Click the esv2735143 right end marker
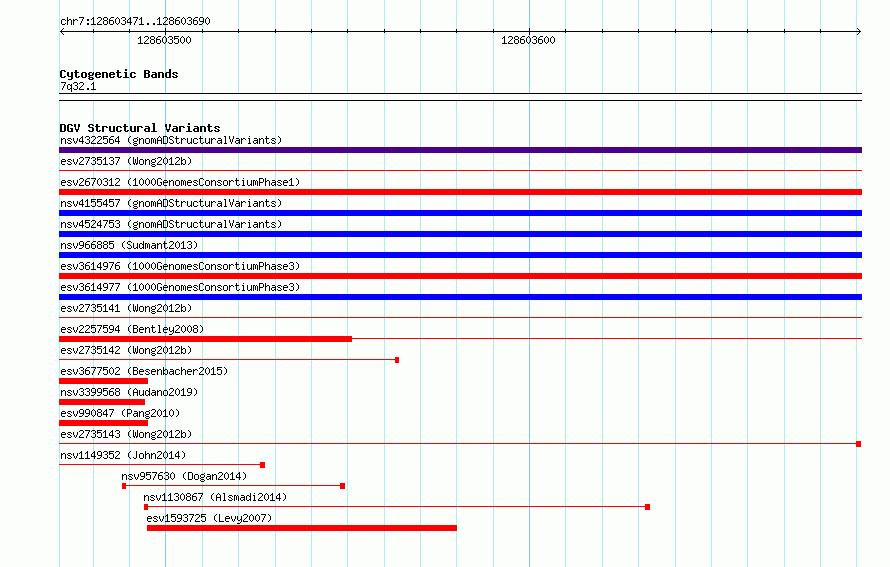Image resolution: width=890 pixels, height=567 pixels. [x=859, y=444]
